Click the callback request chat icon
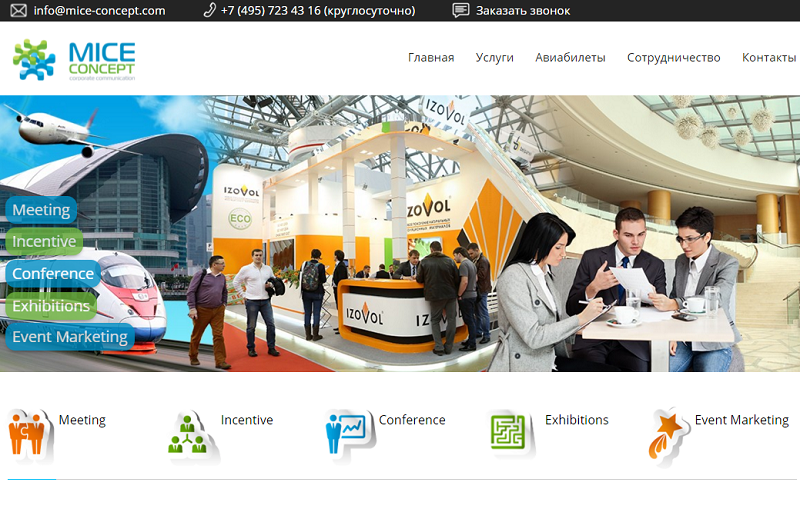This screenshot has height=512, width=800. coord(461,11)
